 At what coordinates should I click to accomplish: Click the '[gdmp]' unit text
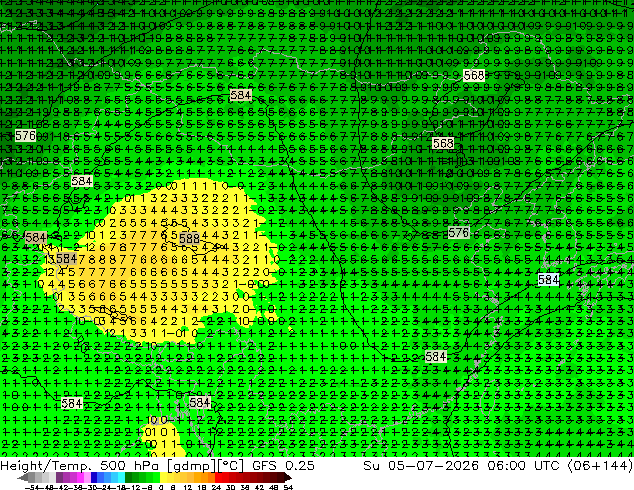(x=190, y=466)
